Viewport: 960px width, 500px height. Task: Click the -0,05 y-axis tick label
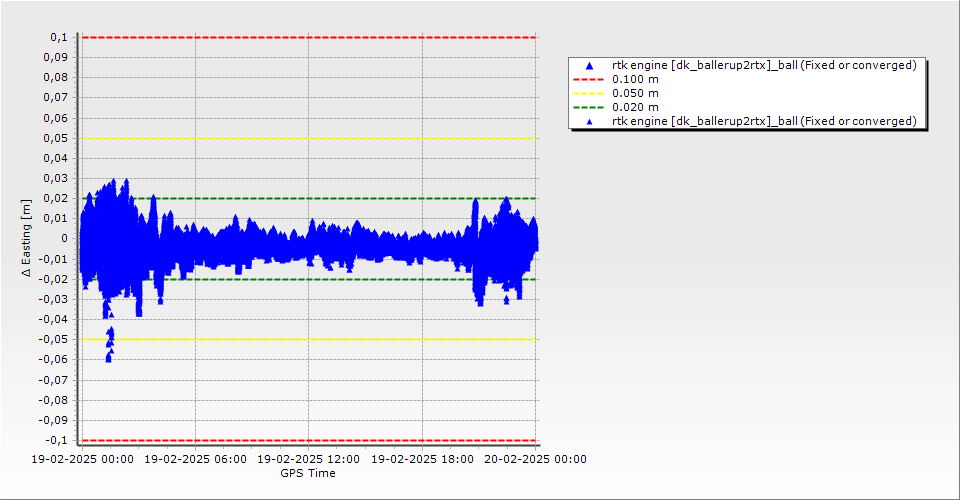[53, 339]
